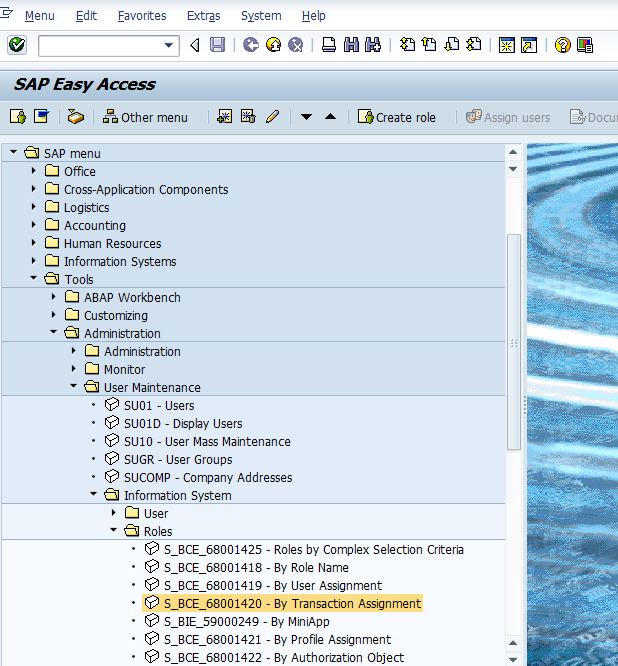Viewport: 618px width, 666px height.
Task: Click the green Enter checkmark icon
Action: [x=16, y=45]
